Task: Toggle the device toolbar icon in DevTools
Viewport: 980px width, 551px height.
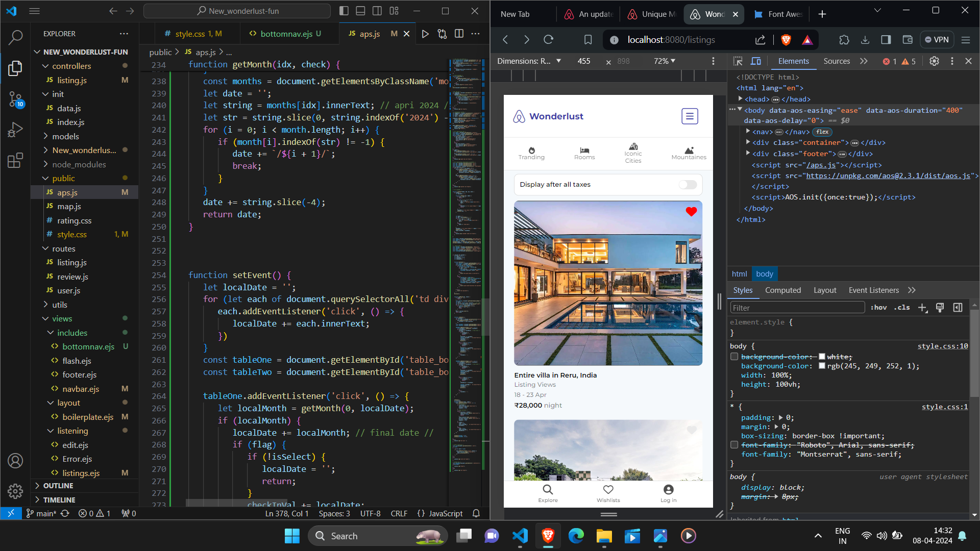Action: (x=756, y=61)
